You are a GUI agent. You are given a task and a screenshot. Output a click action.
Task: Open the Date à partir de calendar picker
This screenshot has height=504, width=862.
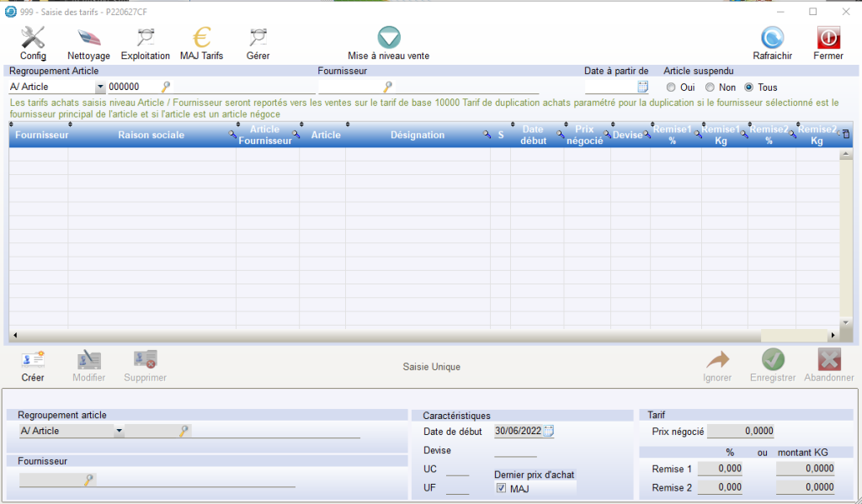point(643,87)
